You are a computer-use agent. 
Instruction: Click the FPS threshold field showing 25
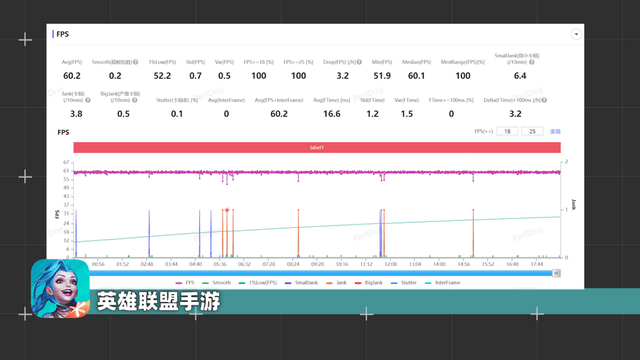click(532, 131)
